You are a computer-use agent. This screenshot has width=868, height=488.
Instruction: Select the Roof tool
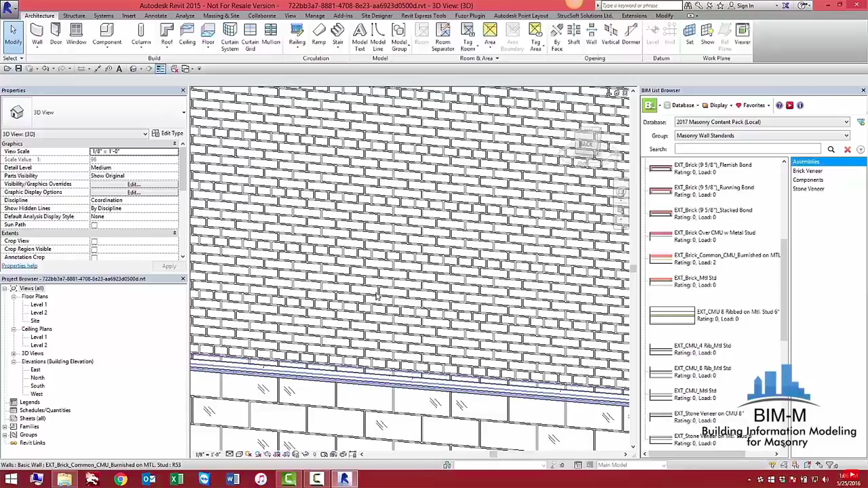point(166,34)
